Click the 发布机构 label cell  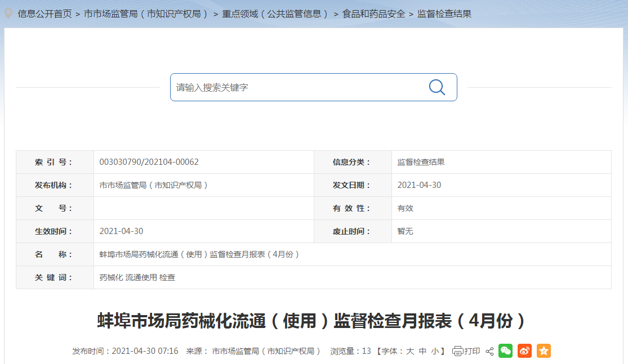(x=55, y=185)
